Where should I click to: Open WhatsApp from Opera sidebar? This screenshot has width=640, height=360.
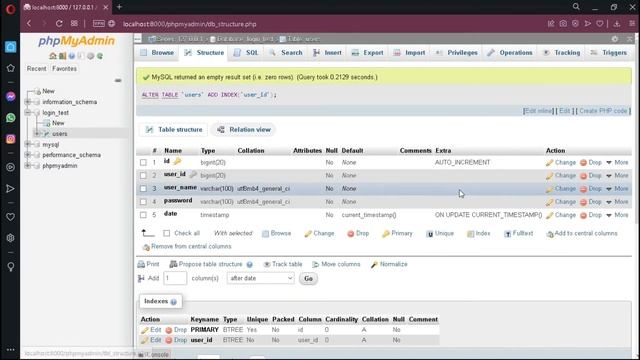point(11,118)
